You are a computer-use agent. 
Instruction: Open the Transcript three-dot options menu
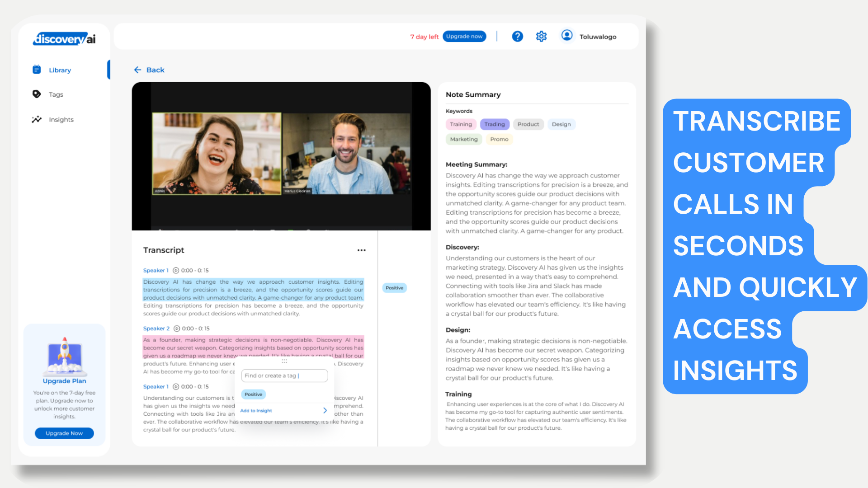click(361, 250)
